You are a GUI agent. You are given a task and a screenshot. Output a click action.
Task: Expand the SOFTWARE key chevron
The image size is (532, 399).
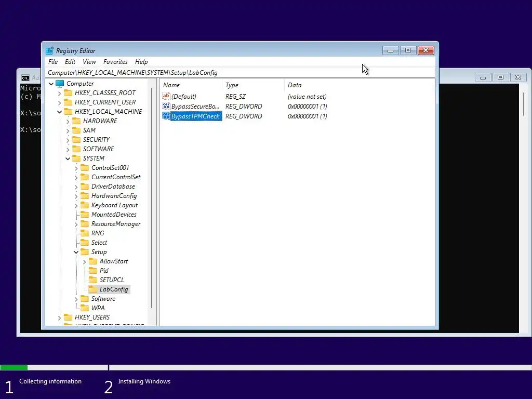click(68, 149)
